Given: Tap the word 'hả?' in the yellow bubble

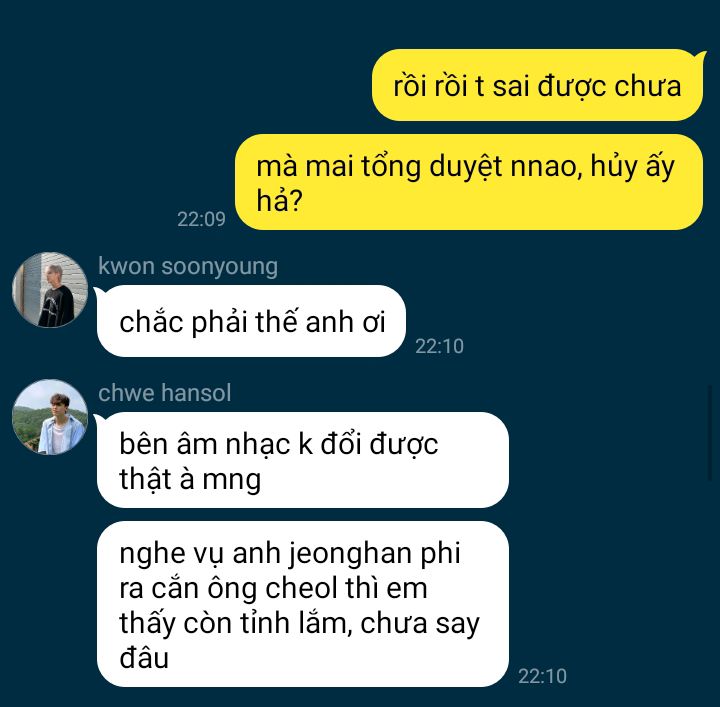Looking at the screenshot, I should (279, 201).
